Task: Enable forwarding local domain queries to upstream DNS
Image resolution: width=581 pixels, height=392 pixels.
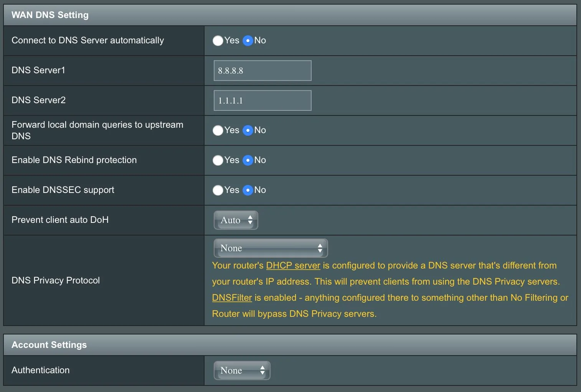Action: coord(218,130)
